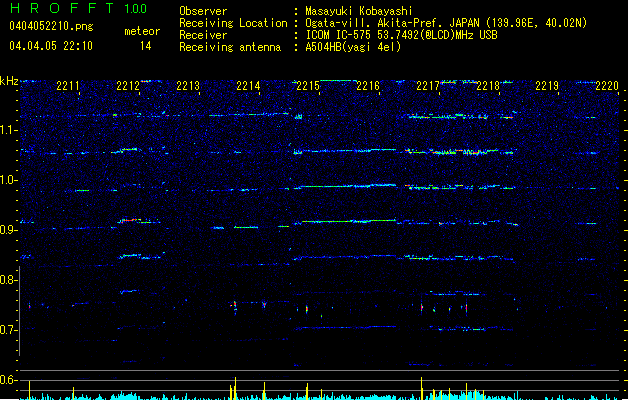Select the filename 0404052210.png
Viewport: 629px width, 400px height.
[x=51, y=26]
